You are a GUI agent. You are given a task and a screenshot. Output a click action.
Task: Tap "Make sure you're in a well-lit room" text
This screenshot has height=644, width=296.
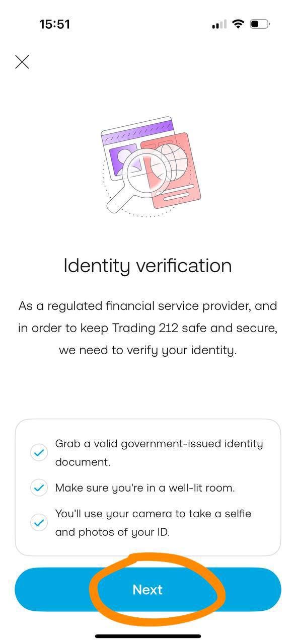tap(145, 488)
